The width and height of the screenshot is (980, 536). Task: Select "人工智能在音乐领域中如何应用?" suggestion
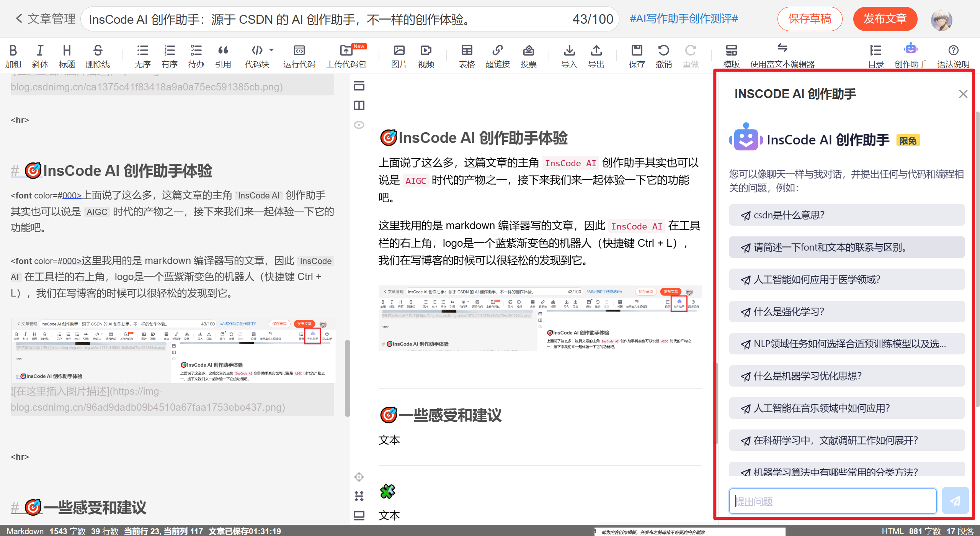pyautogui.click(x=847, y=408)
